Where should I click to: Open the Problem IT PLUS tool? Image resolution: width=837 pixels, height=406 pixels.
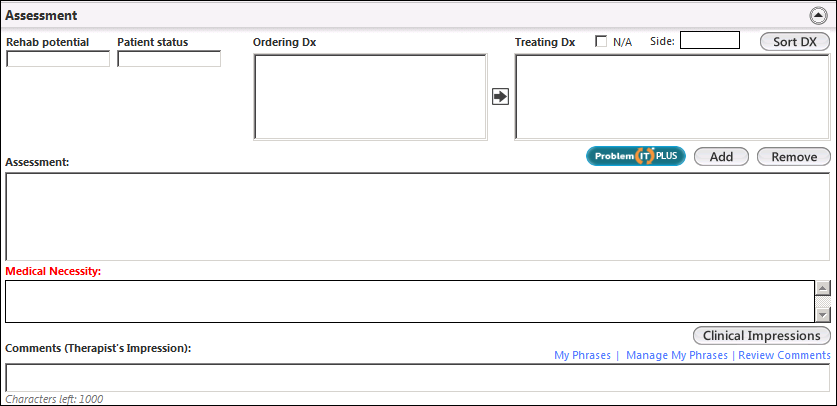click(636, 156)
